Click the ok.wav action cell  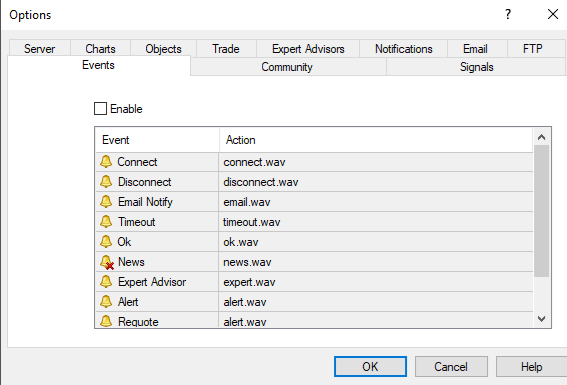376,242
